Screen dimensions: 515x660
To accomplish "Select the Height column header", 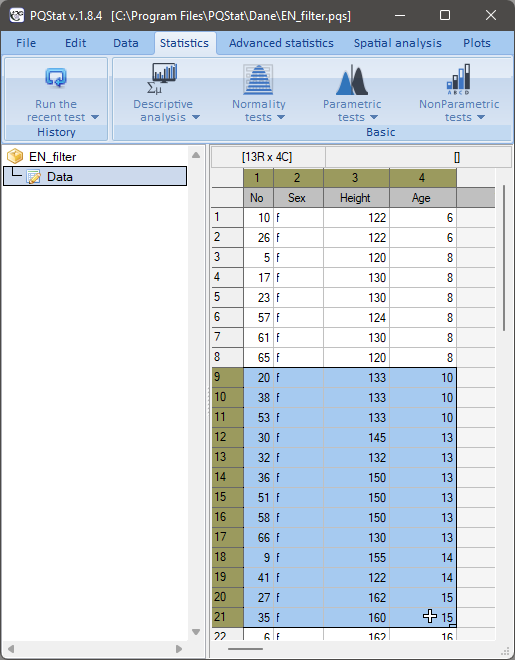I will (356, 198).
